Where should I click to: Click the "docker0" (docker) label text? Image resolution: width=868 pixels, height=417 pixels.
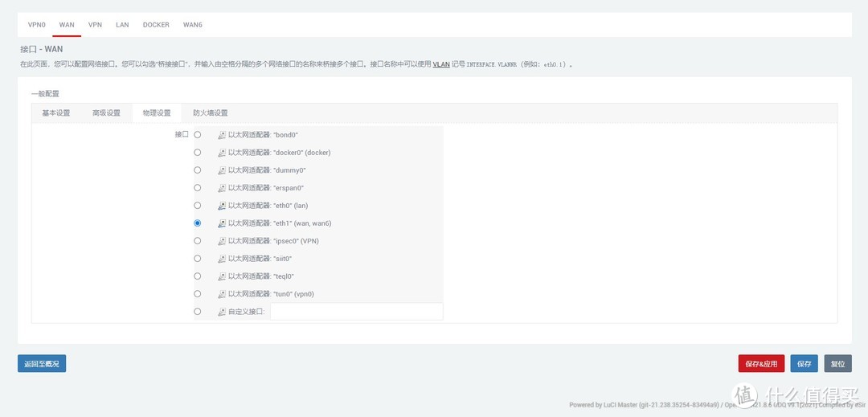click(280, 153)
